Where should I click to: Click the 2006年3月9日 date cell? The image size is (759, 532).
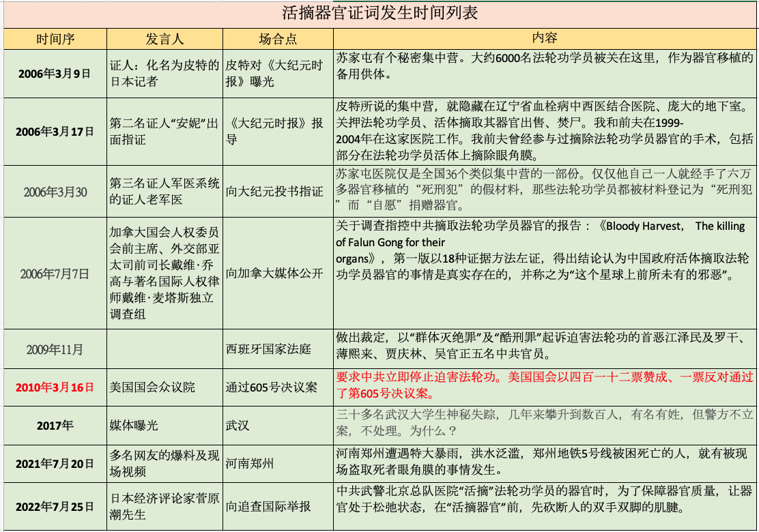coord(55,73)
